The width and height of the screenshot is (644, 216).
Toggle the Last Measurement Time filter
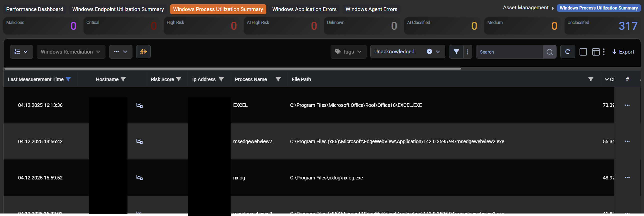(x=68, y=79)
